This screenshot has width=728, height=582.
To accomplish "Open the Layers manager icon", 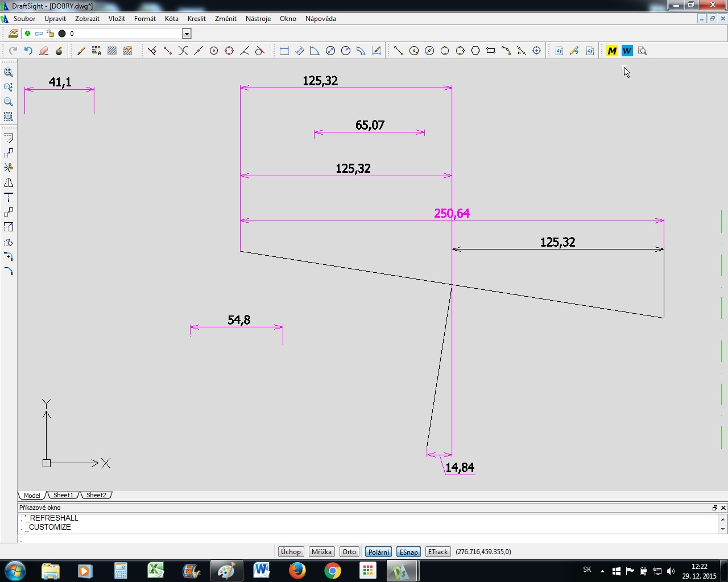I will (x=13, y=34).
